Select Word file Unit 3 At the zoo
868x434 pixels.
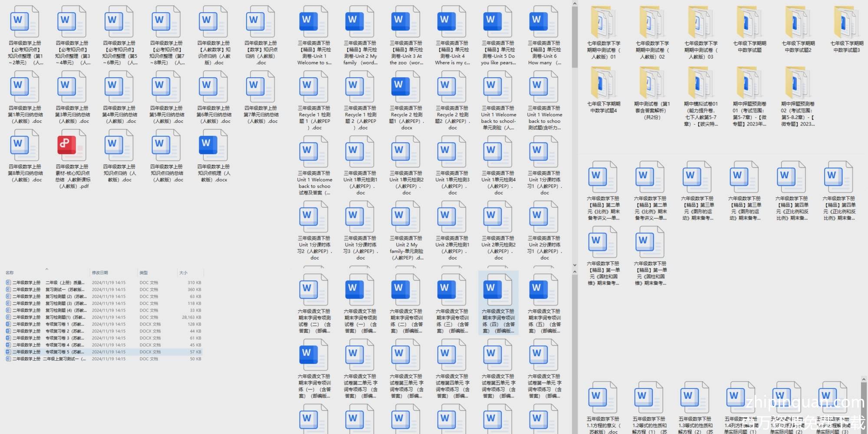[406, 23]
